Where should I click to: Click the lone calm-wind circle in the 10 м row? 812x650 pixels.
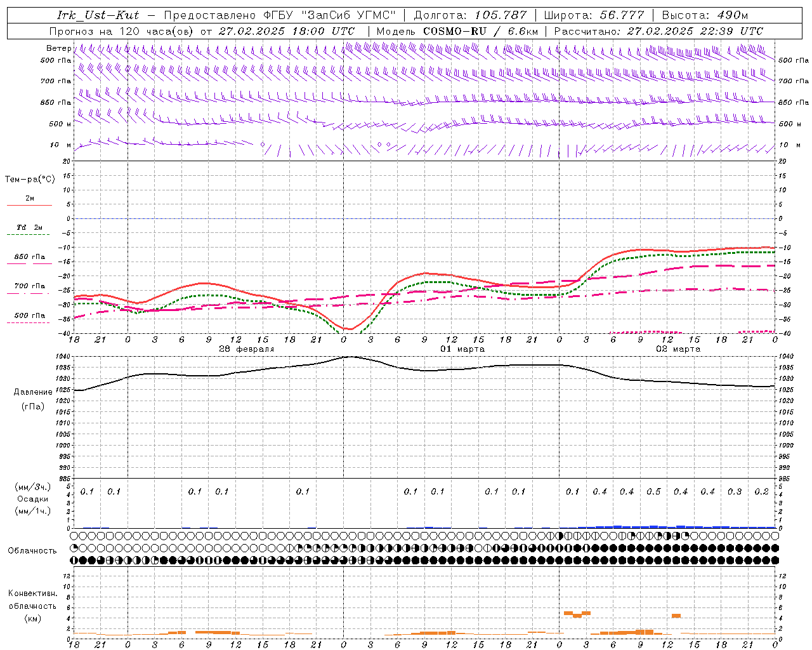tap(263, 145)
